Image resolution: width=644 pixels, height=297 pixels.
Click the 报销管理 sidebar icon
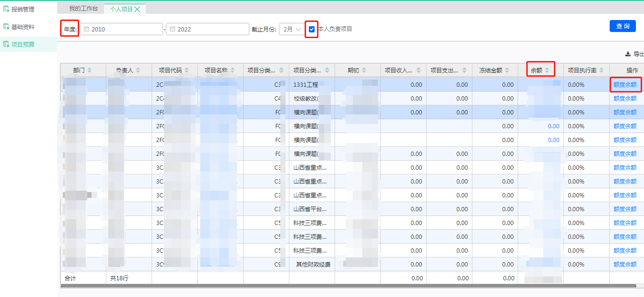[6, 9]
